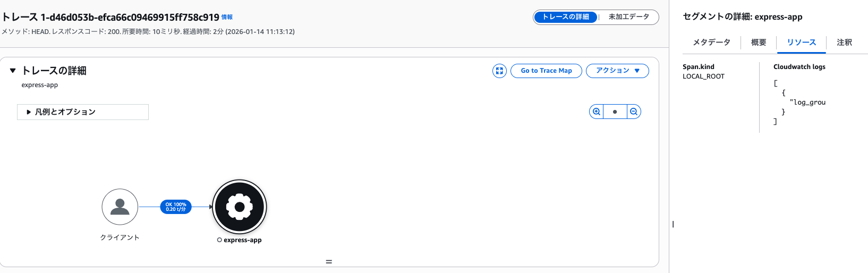The height and width of the screenshot is (273, 868).
Task: Click the OK 100% edge label
Action: click(176, 207)
